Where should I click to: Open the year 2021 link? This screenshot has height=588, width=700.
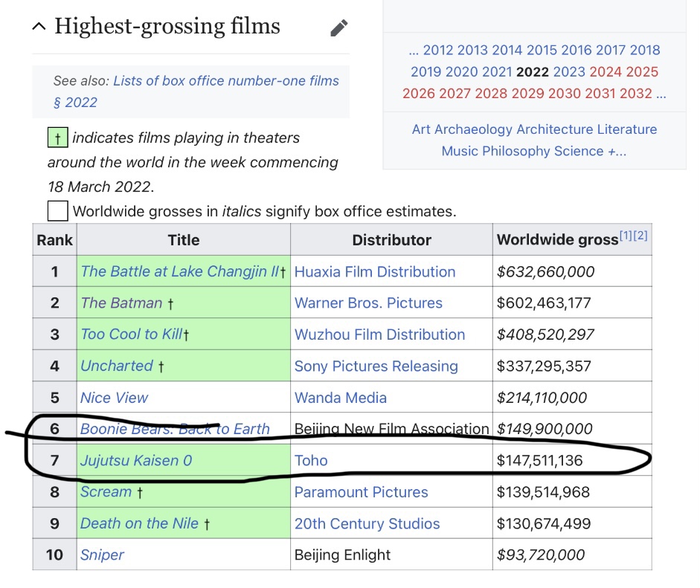click(x=497, y=71)
